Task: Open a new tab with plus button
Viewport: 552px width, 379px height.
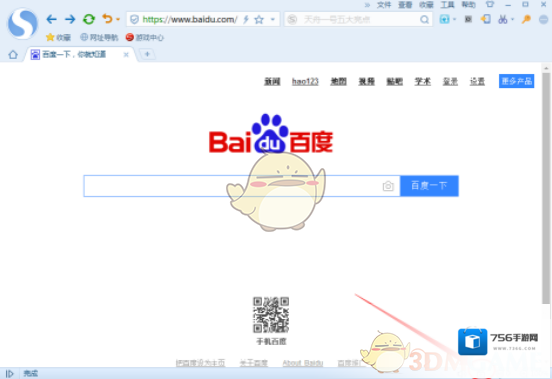Action: click(147, 54)
